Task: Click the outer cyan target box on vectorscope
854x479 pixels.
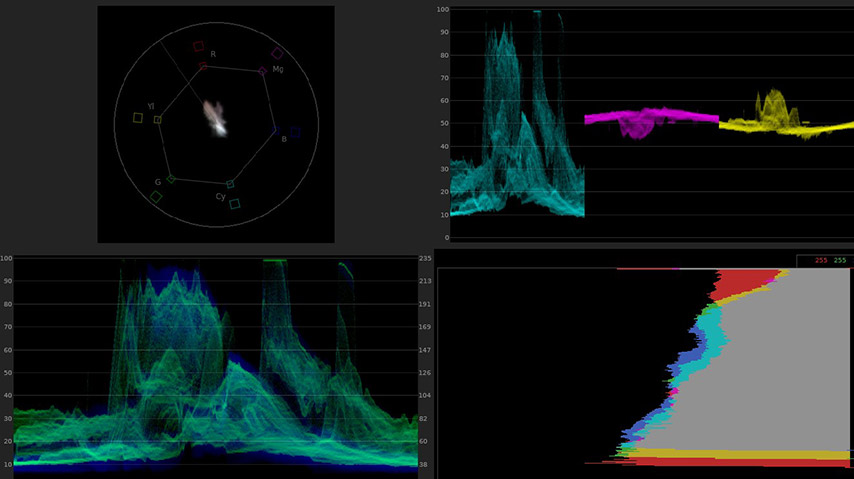Action: click(235, 204)
